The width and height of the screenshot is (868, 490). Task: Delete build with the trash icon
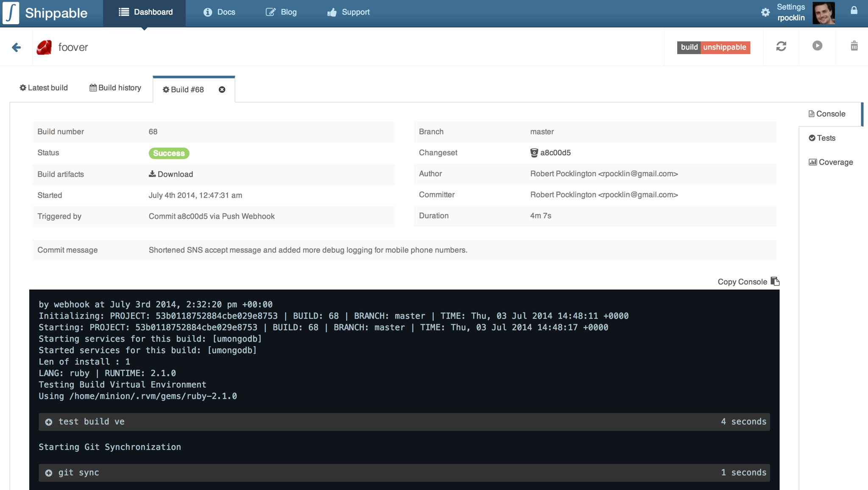[854, 46]
